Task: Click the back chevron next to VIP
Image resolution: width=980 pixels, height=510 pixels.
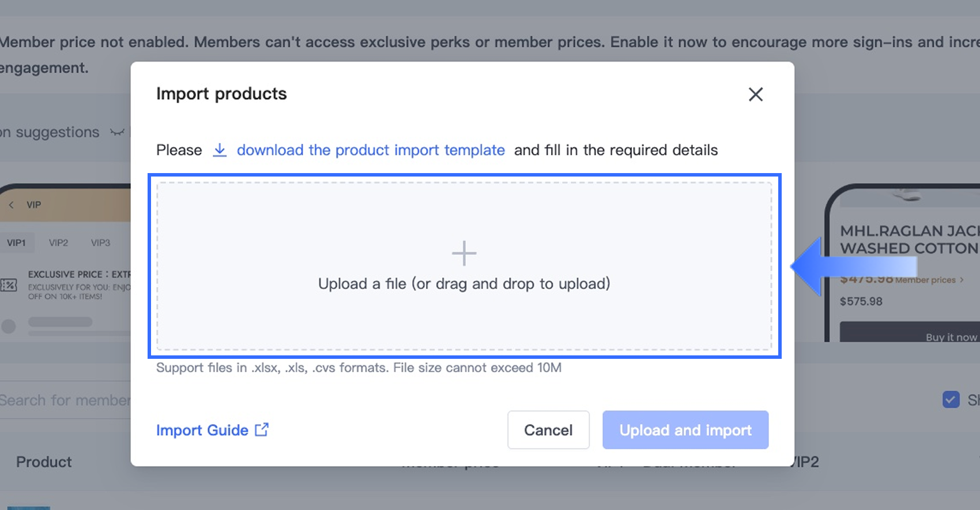Action: click(x=11, y=205)
